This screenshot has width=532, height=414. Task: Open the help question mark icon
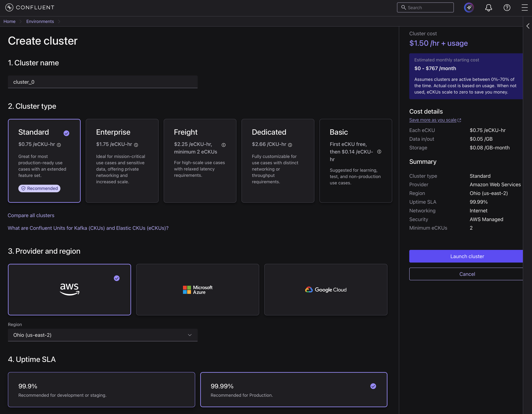coord(507,8)
